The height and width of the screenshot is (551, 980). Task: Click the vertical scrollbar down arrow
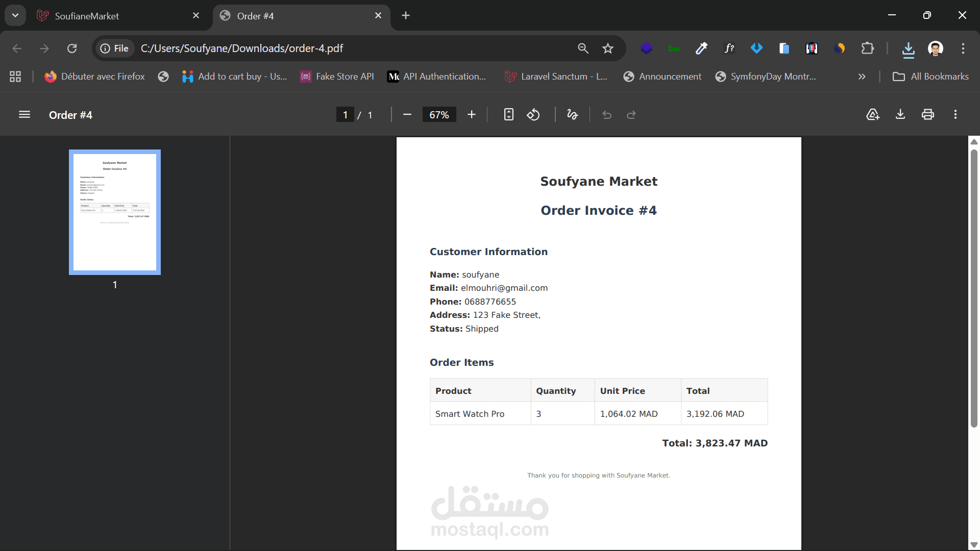click(974, 544)
